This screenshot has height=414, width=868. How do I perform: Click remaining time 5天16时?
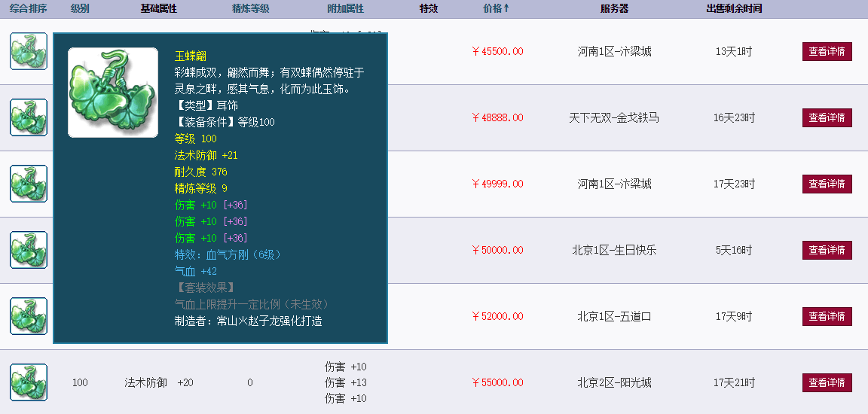tap(734, 250)
